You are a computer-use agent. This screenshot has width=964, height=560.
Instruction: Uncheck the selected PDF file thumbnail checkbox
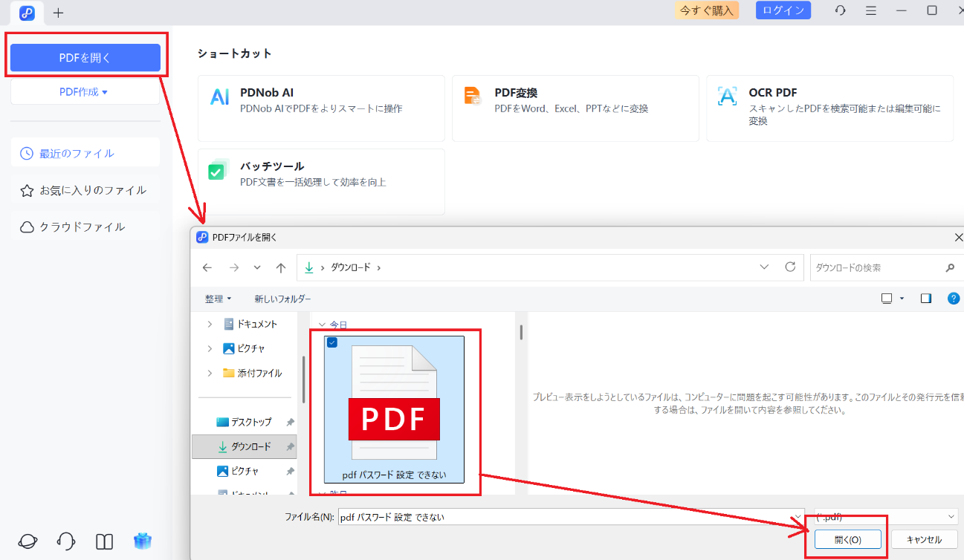pos(332,343)
